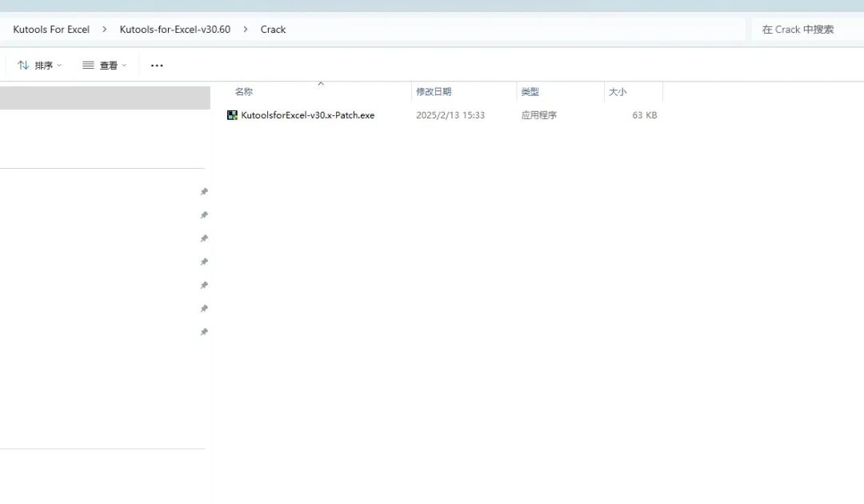Click the 应用程序 type cell

click(539, 115)
